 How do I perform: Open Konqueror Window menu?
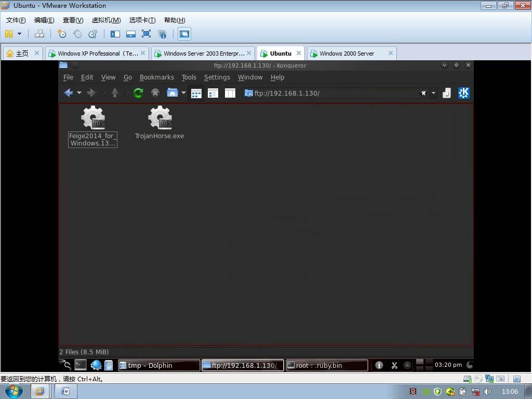(250, 77)
